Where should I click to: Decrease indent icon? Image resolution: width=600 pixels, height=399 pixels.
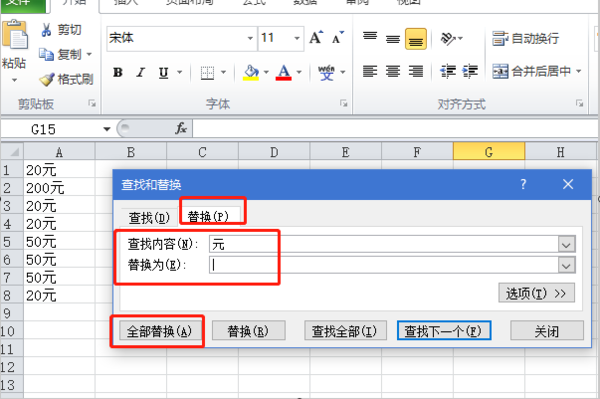pyautogui.click(x=448, y=71)
